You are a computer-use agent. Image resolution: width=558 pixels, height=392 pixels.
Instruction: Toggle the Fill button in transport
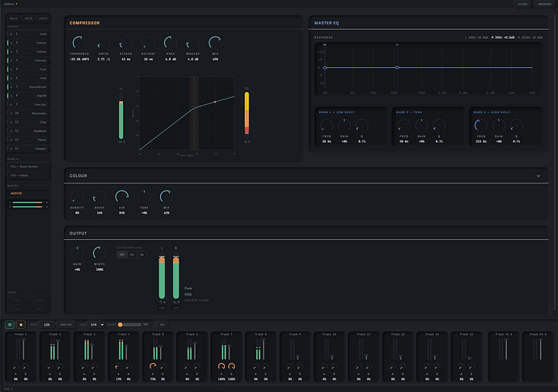[163, 325]
